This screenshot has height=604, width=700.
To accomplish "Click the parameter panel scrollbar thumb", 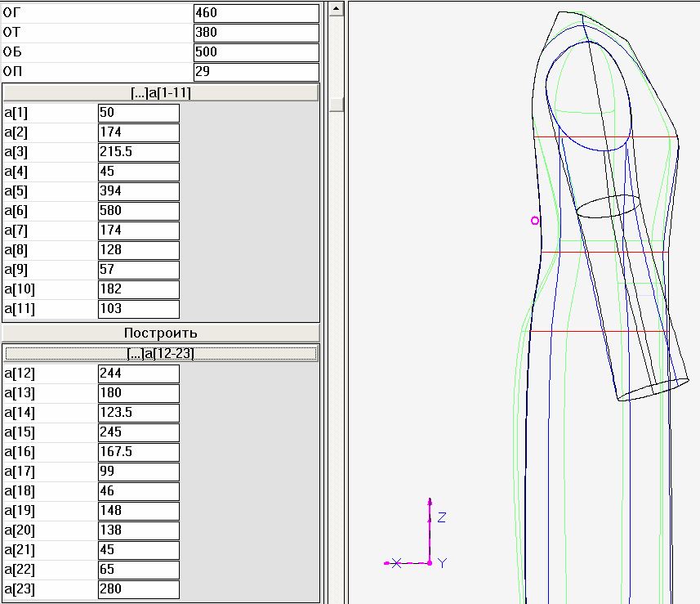I will pyautogui.click(x=337, y=105).
